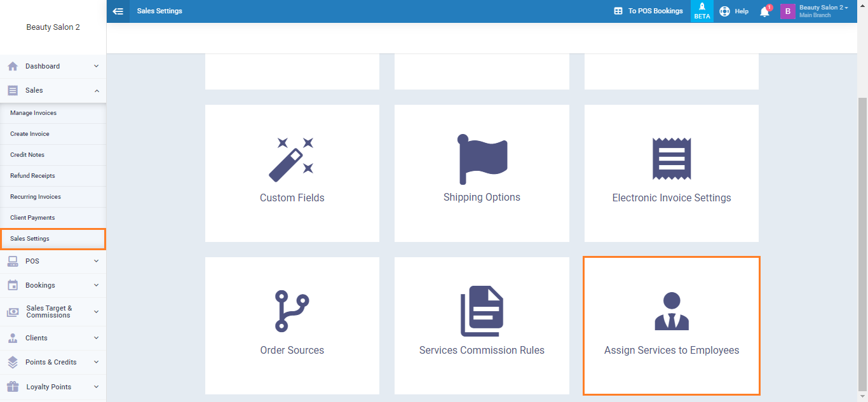The width and height of the screenshot is (868, 402).
Task: Click the Sales list icon in sidebar
Action: pyautogui.click(x=13, y=90)
